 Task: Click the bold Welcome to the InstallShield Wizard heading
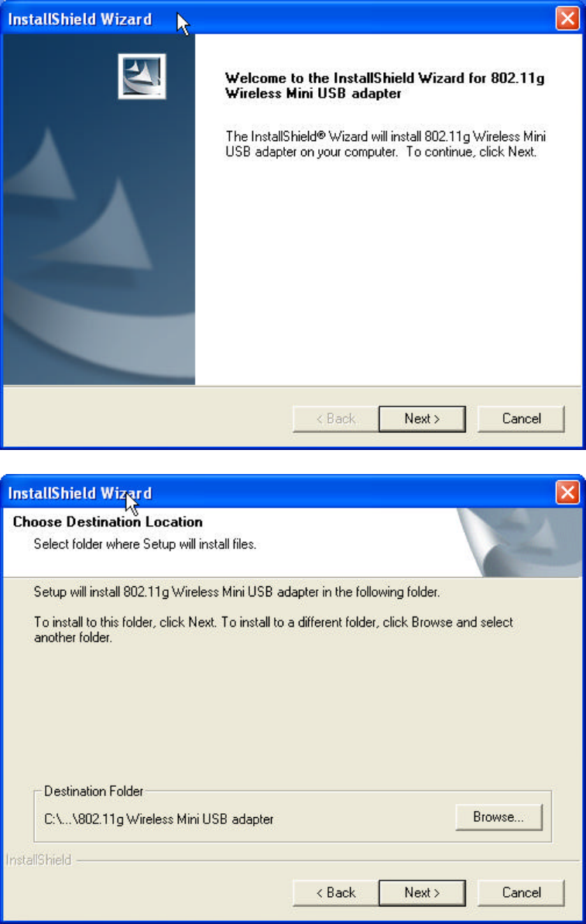385,85
